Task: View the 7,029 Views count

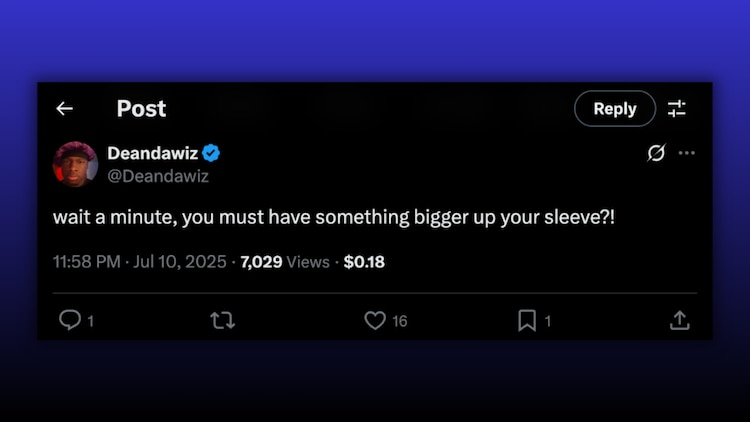Action: point(284,262)
